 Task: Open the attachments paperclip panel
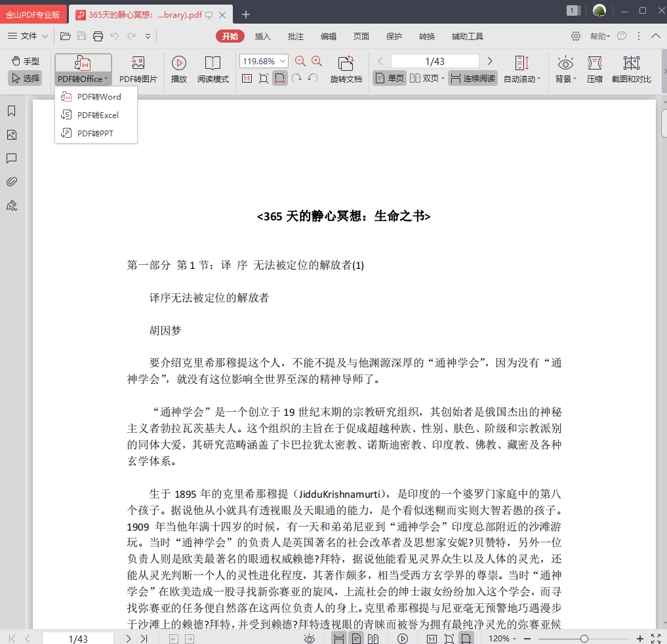[x=12, y=182]
